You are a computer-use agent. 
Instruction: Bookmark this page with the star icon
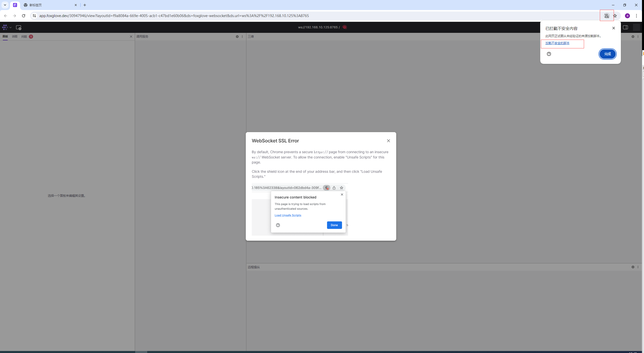pyautogui.click(x=615, y=16)
